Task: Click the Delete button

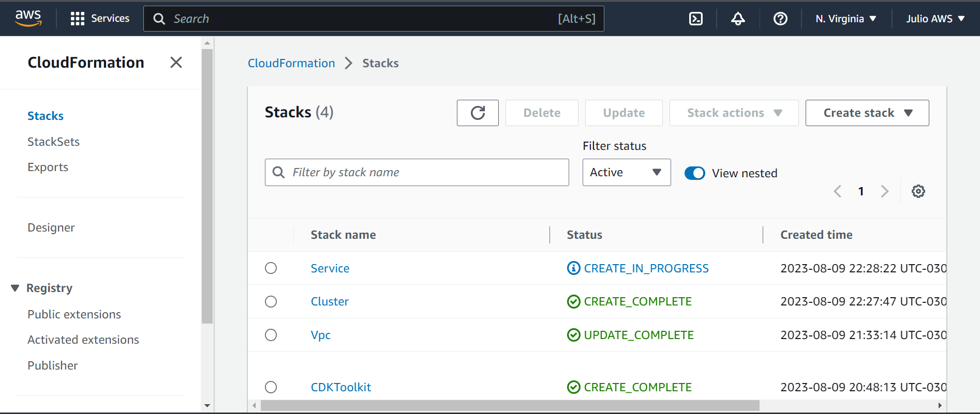Action: pyautogui.click(x=542, y=113)
